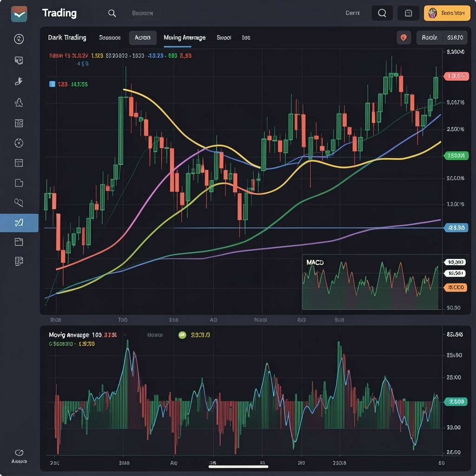Open the Sessions tab
This screenshot has height=476, width=476.
point(110,37)
